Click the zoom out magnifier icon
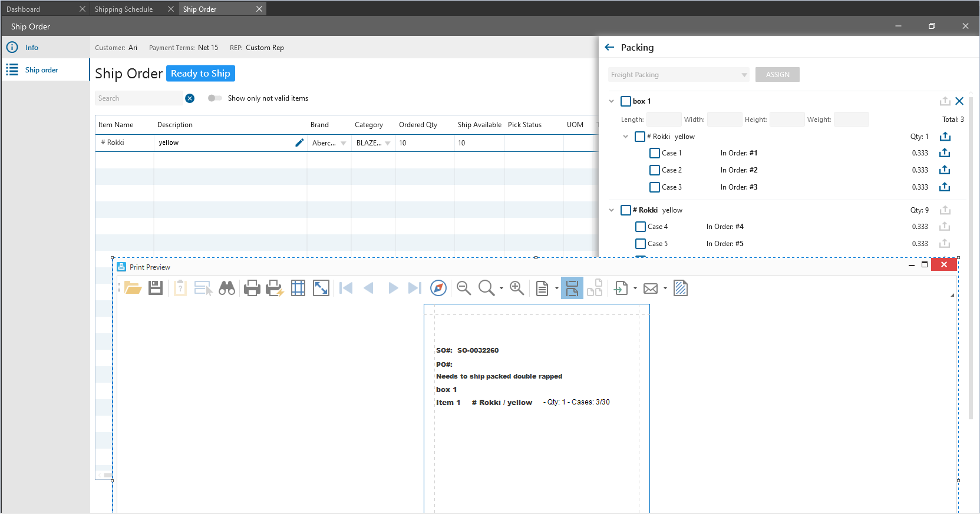The width and height of the screenshot is (980, 514). (464, 288)
